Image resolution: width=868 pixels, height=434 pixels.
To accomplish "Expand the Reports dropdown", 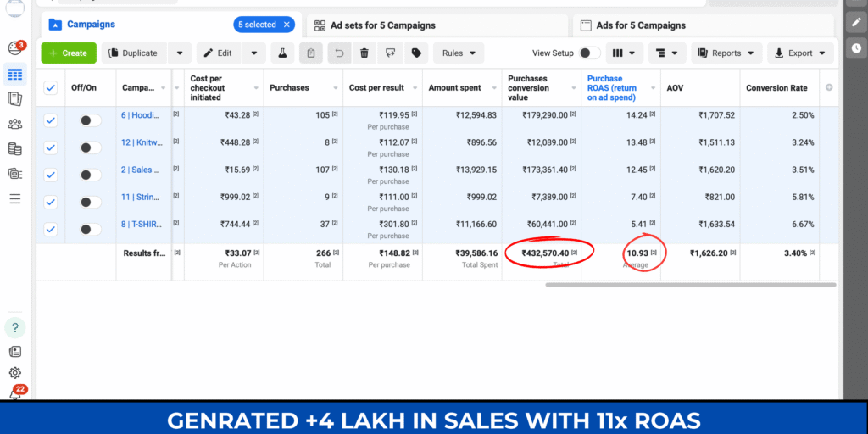I will coord(726,53).
